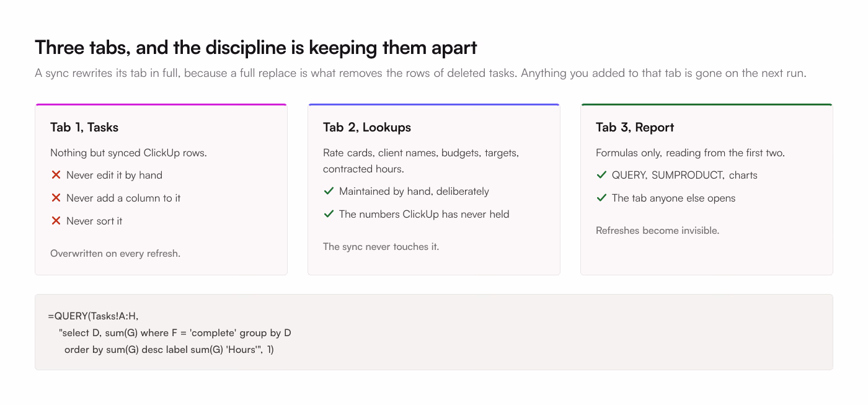868x405 pixels.
Task: Click the 'Never edit it by hand' text
Action: click(x=114, y=176)
